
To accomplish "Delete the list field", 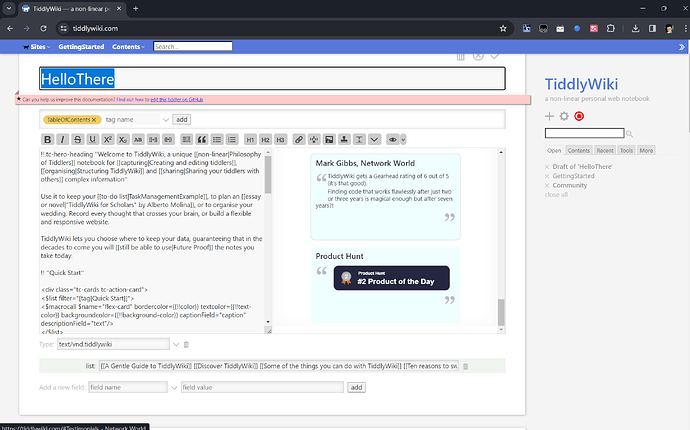I will coord(466,366).
